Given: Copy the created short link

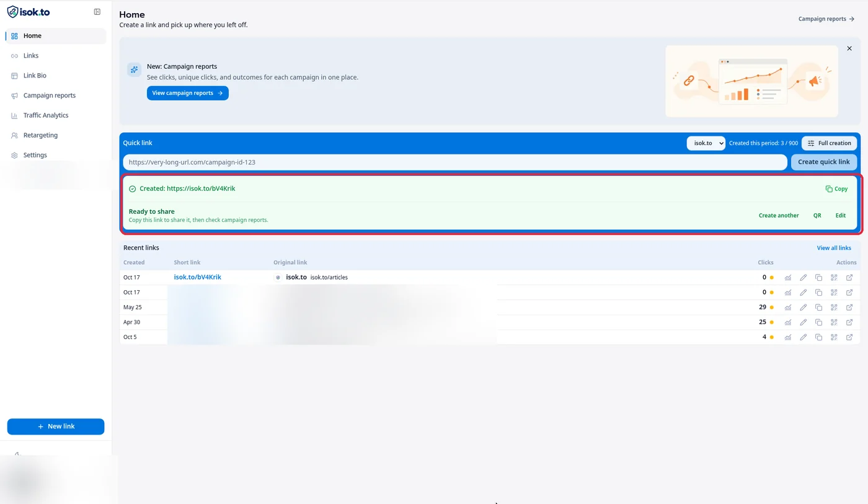Looking at the screenshot, I should 836,189.
